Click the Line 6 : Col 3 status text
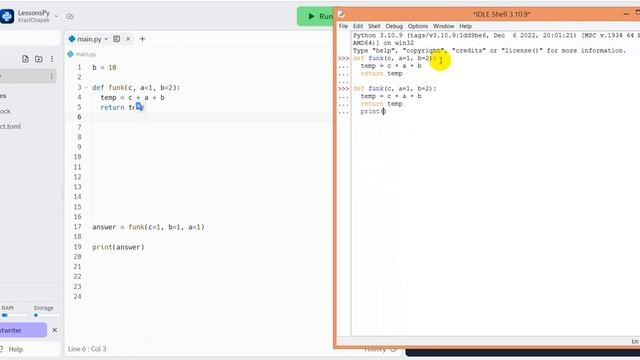Image resolution: width=640 pixels, height=360 pixels. (87, 349)
